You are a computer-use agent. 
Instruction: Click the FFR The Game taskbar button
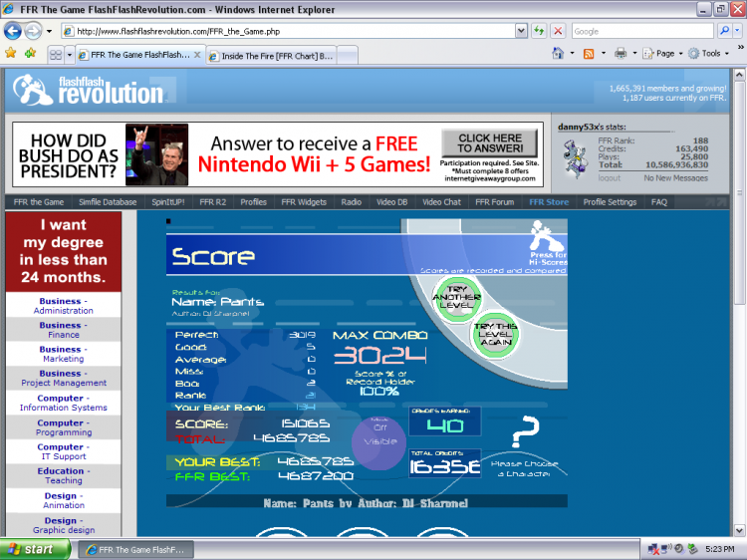(x=135, y=549)
